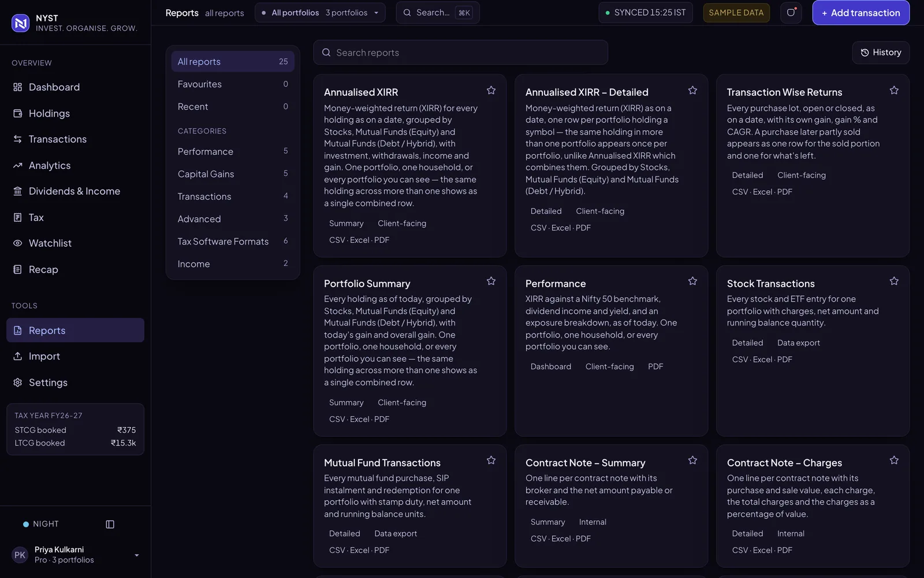This screenshot has height=578, width=924.
Task: Filter by Favourites reports
Action: [233, 84]
